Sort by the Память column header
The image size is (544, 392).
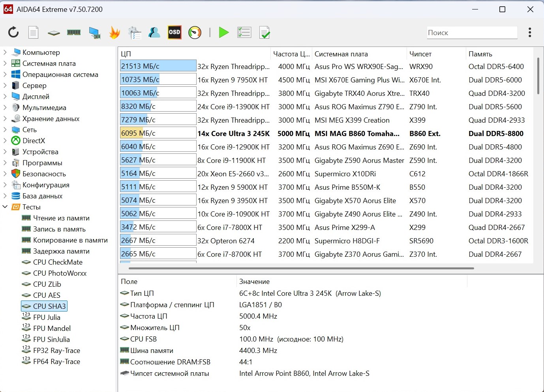click(480, 54)
